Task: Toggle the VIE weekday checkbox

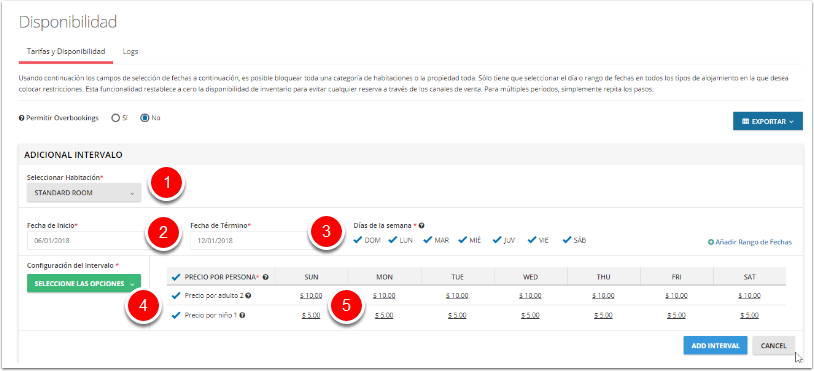Action: [532, 240]
